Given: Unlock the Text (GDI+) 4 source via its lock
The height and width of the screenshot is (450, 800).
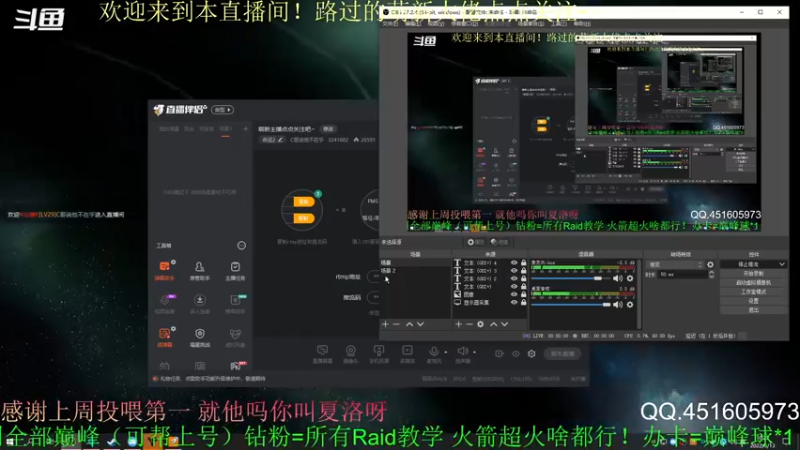Looking at the screenshot, I should tap(523, 263).
